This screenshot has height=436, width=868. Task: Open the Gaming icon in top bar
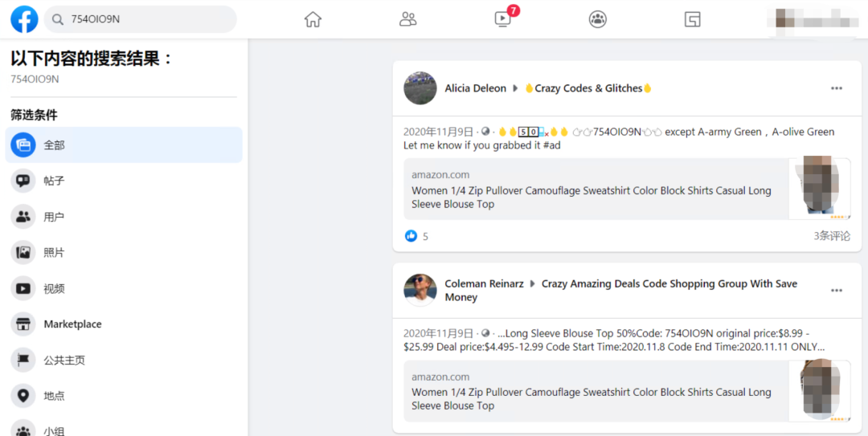[693, 19]
